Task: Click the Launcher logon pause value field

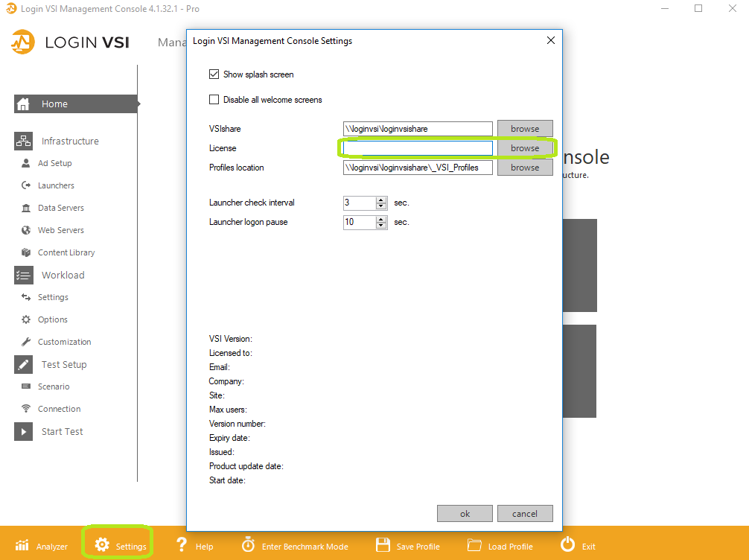Action: pos(359,222)
